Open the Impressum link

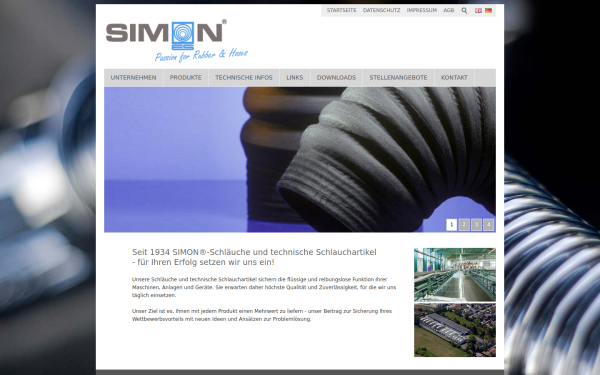422,10
